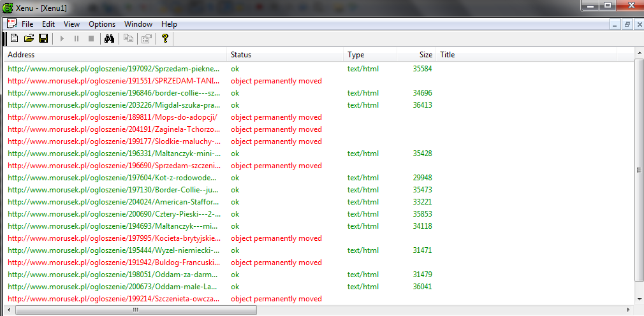Click the vertical scrollbar up arrow
The width and height of the screenshot is (644, 316).
coord(639,54)
